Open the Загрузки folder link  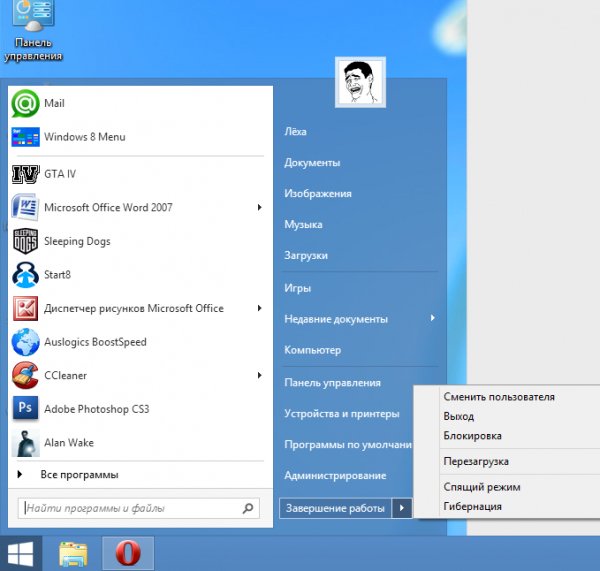click(306, 256)
